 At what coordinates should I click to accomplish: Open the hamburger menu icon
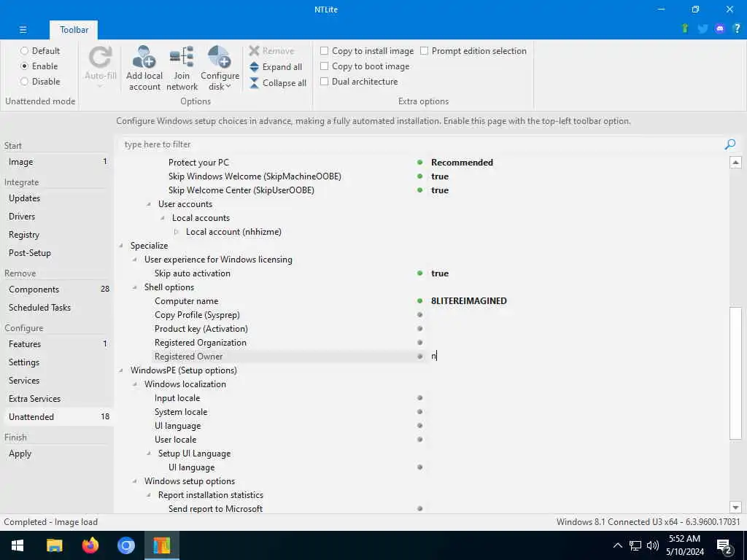click(x=23, y=29)
